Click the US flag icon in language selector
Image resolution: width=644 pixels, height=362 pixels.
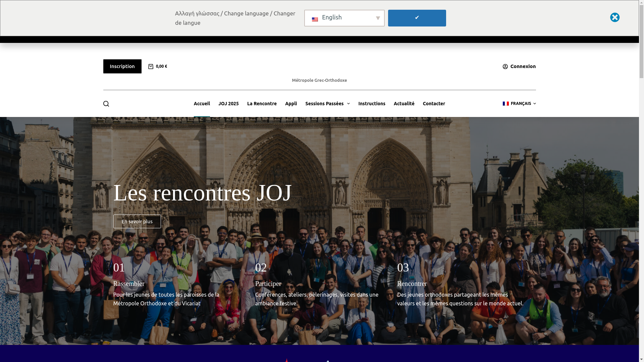coord(315,19)
